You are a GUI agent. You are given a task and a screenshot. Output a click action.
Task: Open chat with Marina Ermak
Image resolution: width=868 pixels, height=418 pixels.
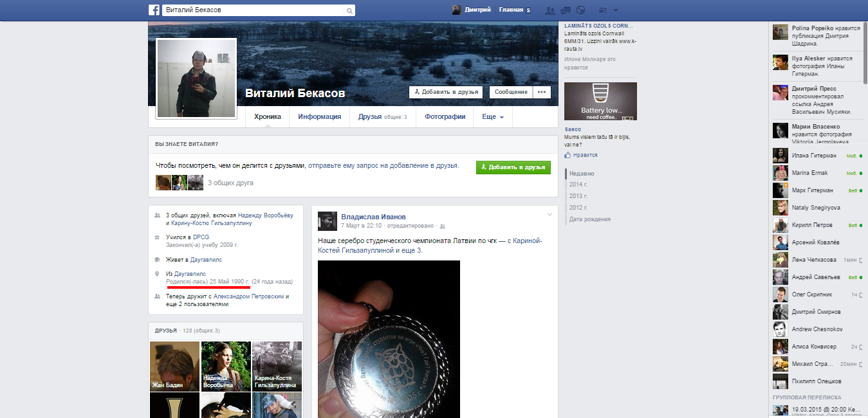click(818, 173)
